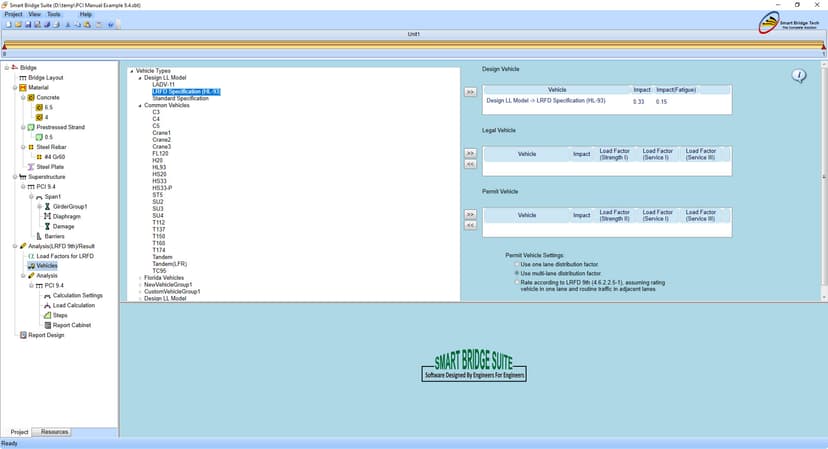Select Tandem(LFR) vehicle entry
828x449 pixels.
pos(169,264)
